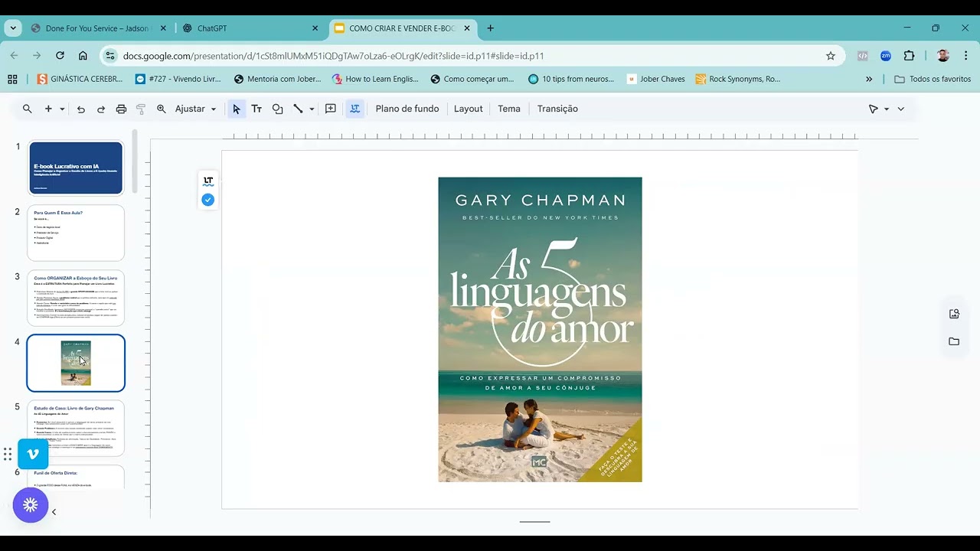The width and height of the screenshot is (980, 551).
Task: Open the How to Learn Englis... bookmark
Action: (x=375, y=79)
